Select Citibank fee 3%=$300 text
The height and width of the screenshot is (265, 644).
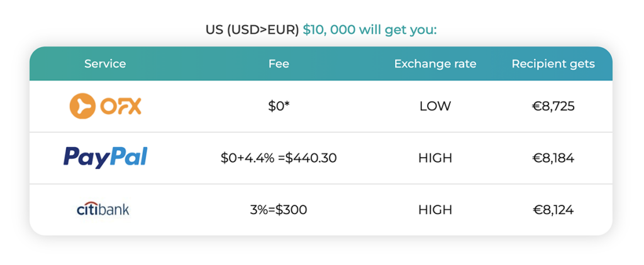(279, 210)
